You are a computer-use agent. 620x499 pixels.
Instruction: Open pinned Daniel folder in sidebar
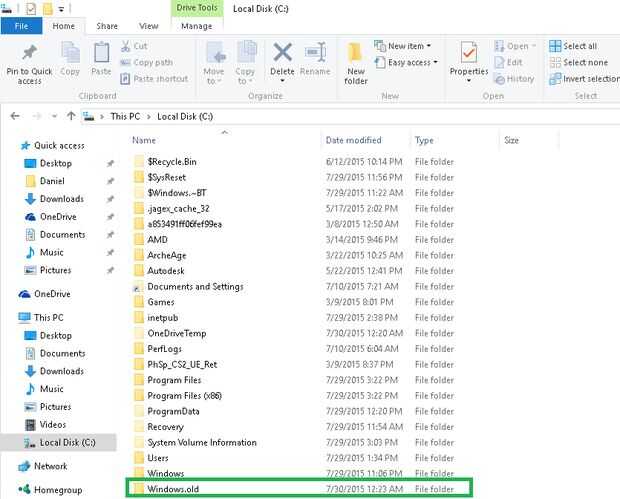point(52,181)
